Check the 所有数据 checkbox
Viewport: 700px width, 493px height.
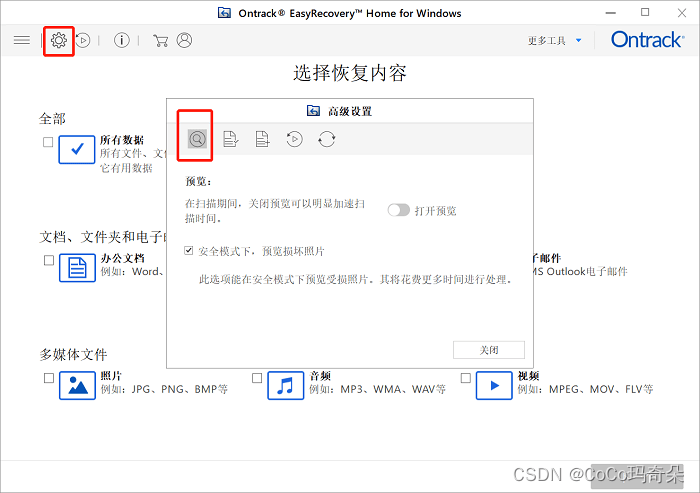coord(48,143)
